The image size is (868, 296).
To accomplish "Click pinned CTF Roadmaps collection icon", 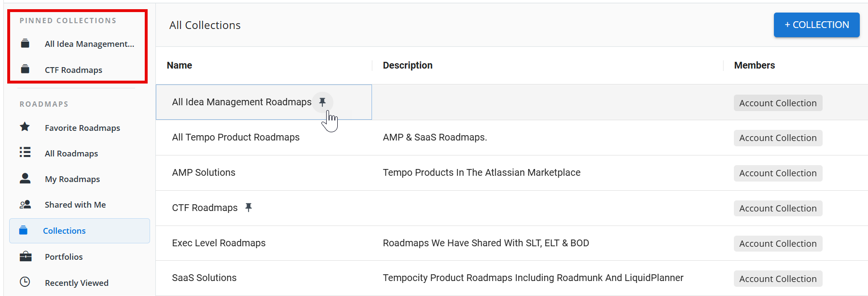I will pos(25,70).
